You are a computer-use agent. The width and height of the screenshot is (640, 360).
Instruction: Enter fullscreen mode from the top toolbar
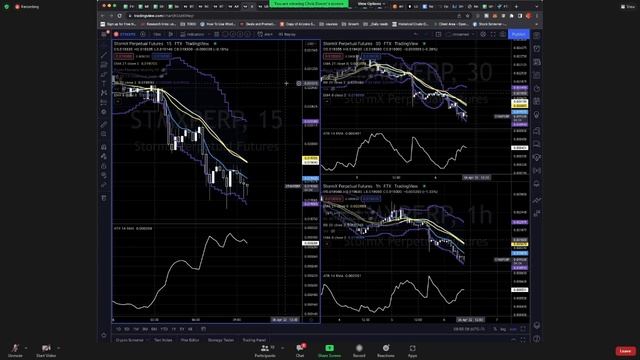pos(493,34)
